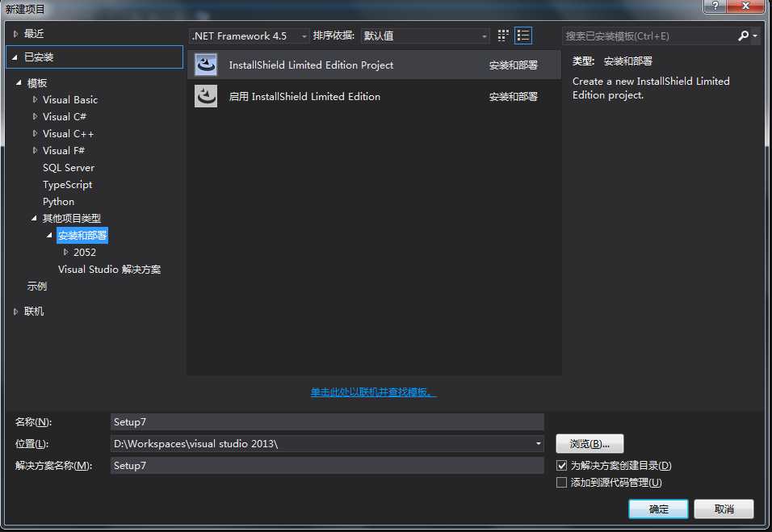Select Python template category
The height and width of the screenshot is (532, 772).
[58, 202]
